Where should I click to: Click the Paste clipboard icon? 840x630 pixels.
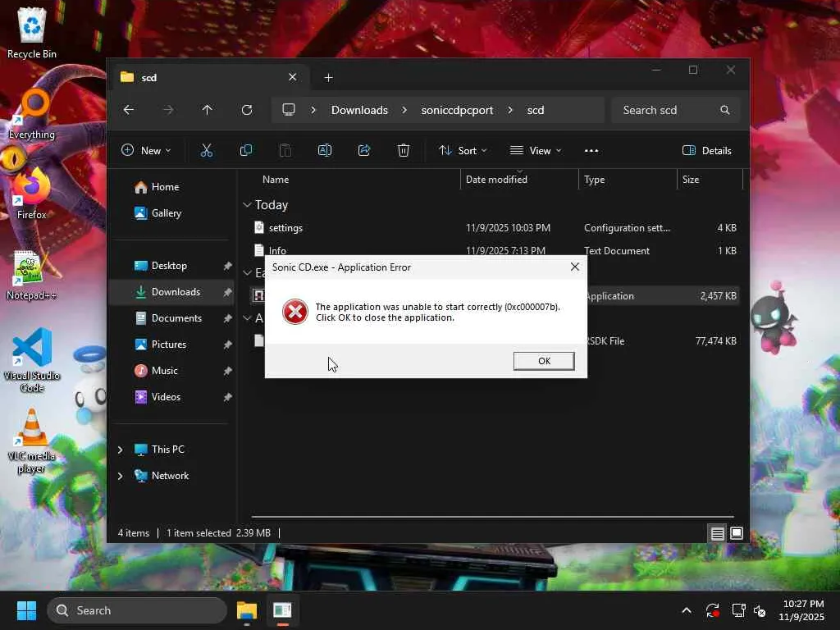point(285,151)
